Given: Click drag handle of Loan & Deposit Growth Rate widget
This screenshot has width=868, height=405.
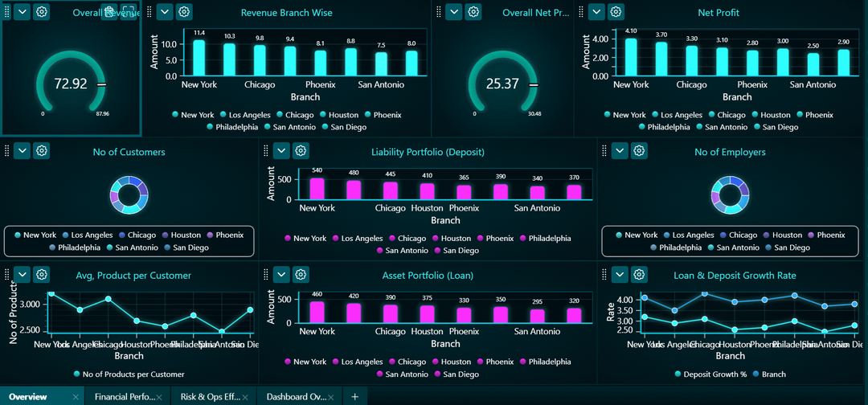Looking at the screenshot, I should click(x=604, y=275).
